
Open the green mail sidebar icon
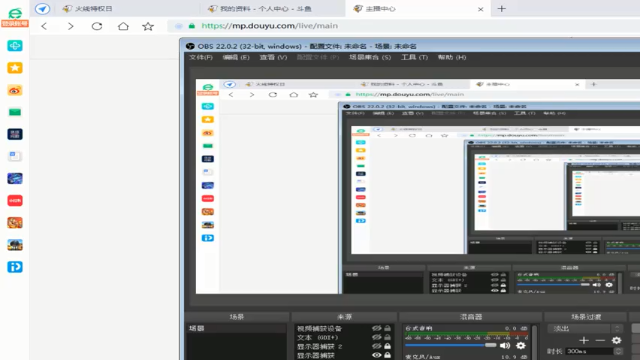15,112
